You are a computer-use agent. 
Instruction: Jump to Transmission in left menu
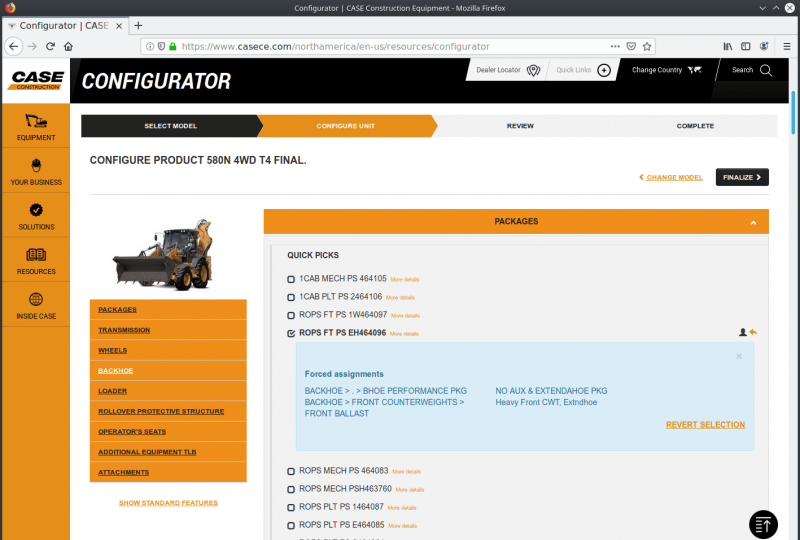tap(124, 330)
